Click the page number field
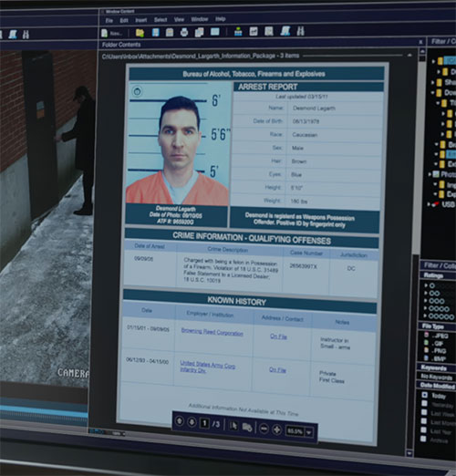The height and width of the screenshot is (476, 456). coord(204,423)
